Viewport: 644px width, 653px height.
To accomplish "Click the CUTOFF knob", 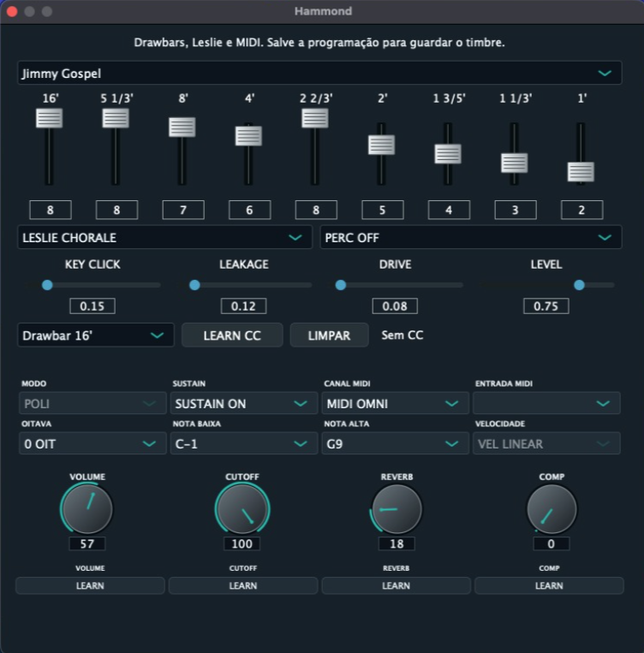I will pos(242,509).
